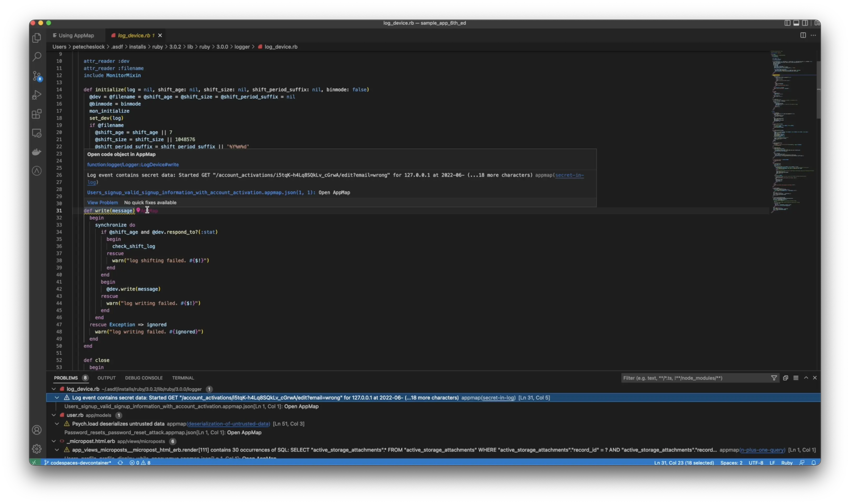The image size is (850, 504).
Task: Open the AppMap view in activity bar
Action: click(x=37, y=171)
